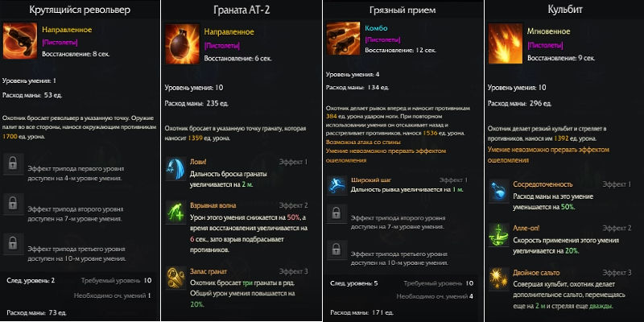Select the Широкий шаг tripod icon
The width and height of the screenshot is (644, 322).
tap(336, 185)
